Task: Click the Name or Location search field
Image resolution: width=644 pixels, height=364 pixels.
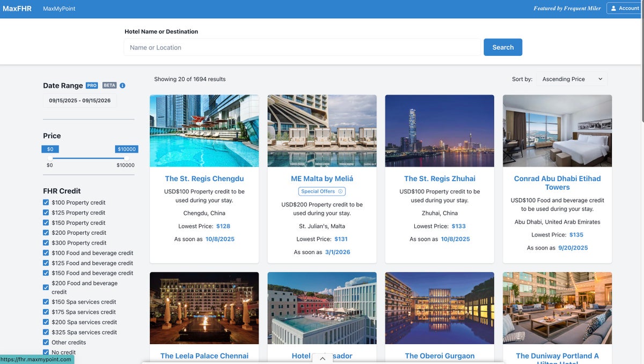Action: tap(302, 47)
